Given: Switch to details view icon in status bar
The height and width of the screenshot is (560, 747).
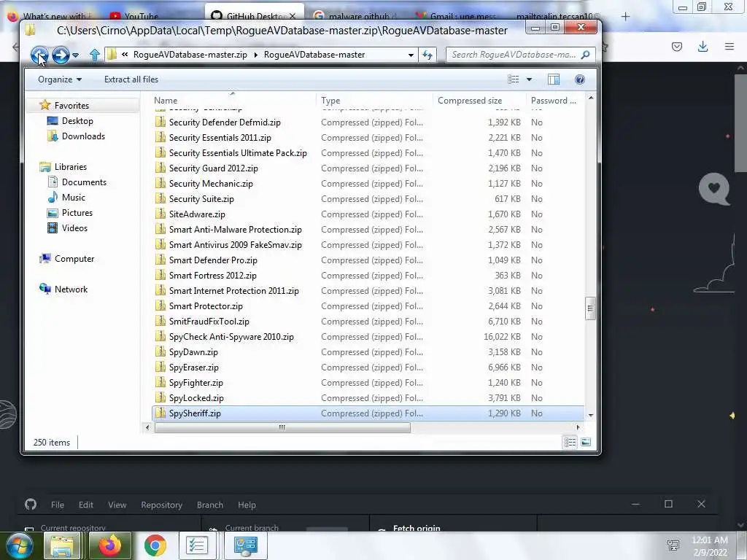Looking at the screenshot, I should [x=570, y=443].
